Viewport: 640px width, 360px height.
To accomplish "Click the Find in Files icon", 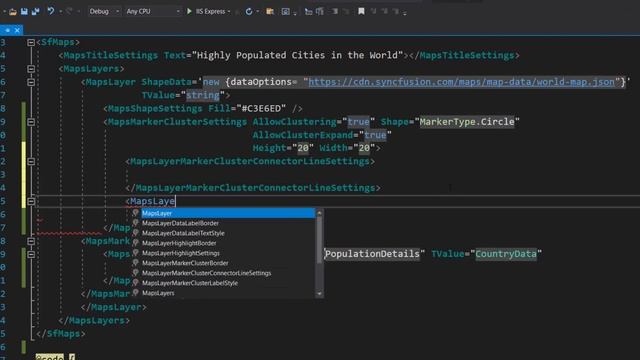I will click(270, 11).
